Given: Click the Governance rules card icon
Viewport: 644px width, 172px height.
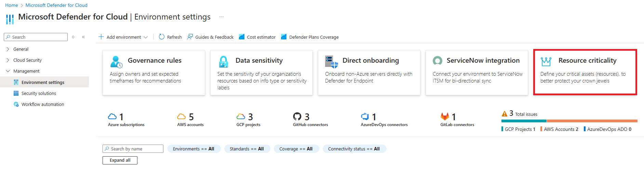Looking at the screenshot, I should coord(116,62).
